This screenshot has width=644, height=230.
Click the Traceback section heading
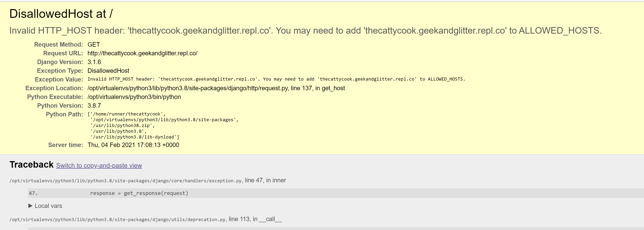click(x=31, y=165)
